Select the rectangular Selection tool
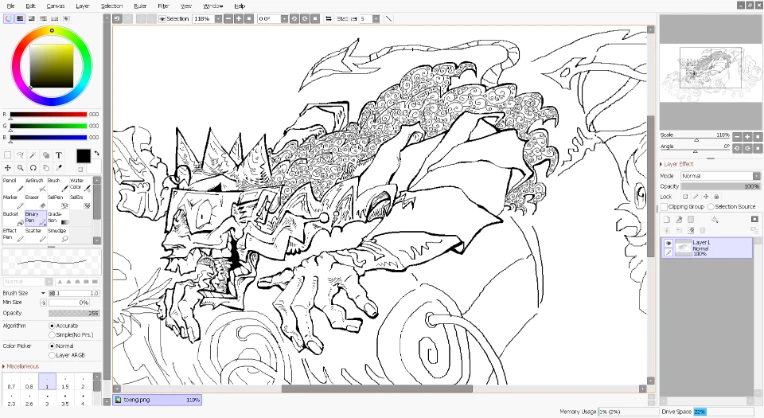This screenshot has width=764, height=418. [8, 155]
